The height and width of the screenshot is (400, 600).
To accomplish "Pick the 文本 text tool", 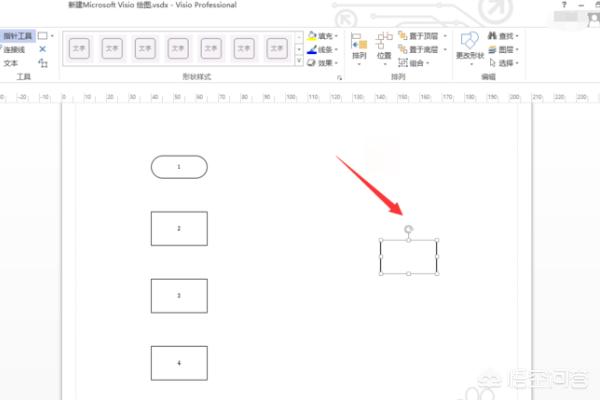I will [11, 63].
